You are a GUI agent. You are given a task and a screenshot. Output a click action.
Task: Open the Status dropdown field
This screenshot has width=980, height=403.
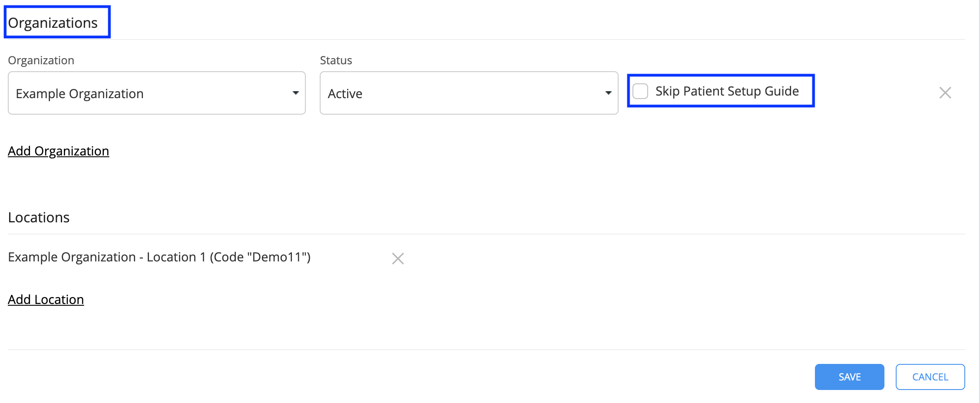[x=469, y=93]
